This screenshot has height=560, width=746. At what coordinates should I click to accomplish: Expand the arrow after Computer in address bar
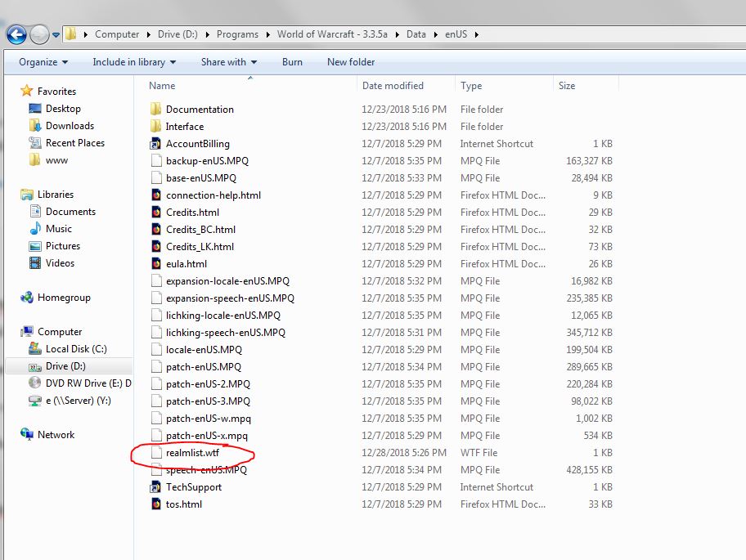[x=148, y=34]
